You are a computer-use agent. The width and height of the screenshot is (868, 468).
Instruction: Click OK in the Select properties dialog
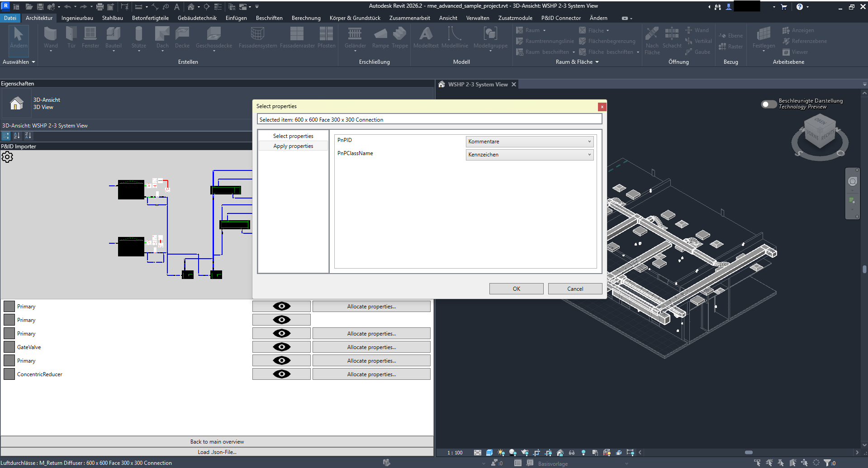(516, 288)
